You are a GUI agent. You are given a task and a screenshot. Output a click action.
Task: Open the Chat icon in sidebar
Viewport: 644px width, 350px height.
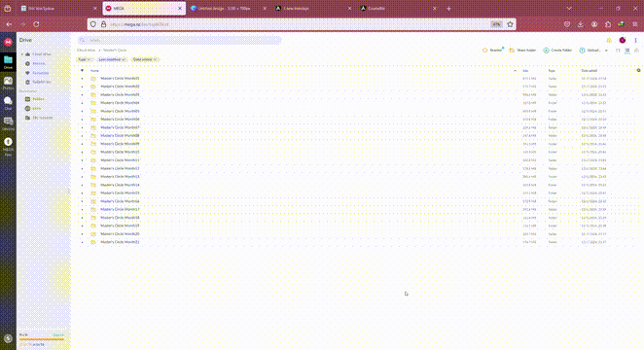8,103
